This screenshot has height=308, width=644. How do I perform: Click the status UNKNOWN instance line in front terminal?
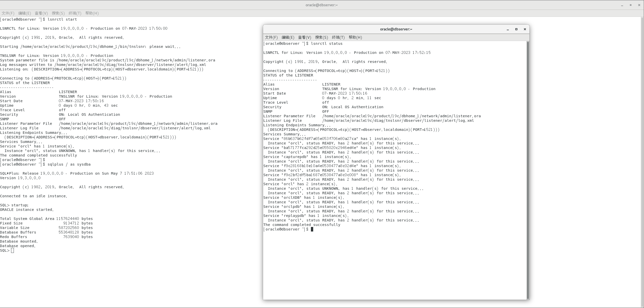[x=346, y=188]
